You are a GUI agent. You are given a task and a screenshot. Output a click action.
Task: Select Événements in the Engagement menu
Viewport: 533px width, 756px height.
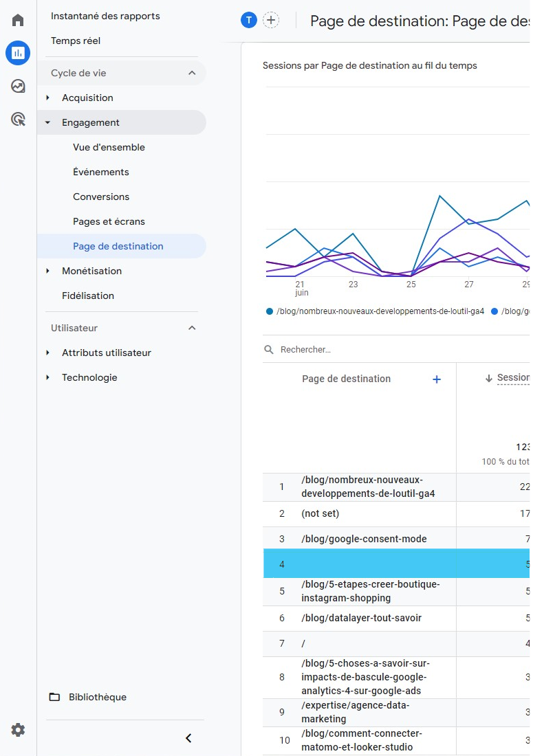point(100,172)
